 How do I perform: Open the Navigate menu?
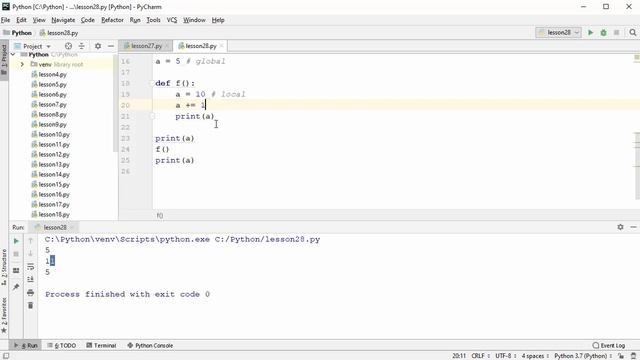point(63,20)
